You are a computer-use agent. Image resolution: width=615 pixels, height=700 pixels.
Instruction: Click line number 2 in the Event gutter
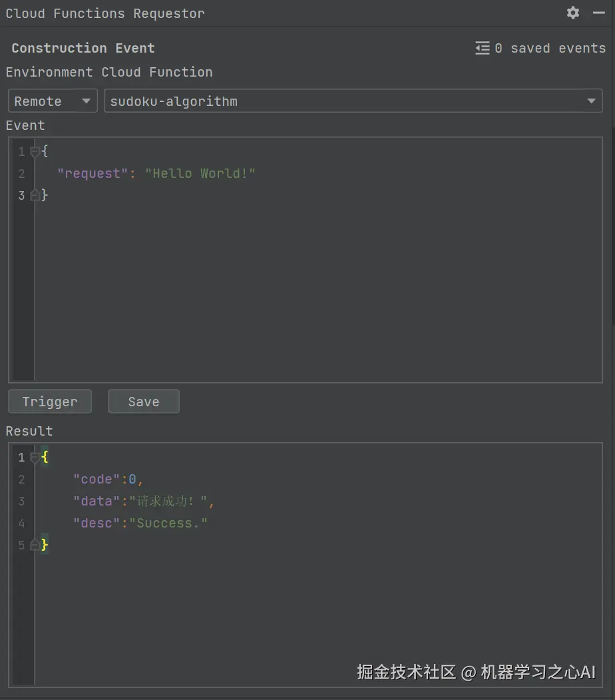[x=21, y=173]
